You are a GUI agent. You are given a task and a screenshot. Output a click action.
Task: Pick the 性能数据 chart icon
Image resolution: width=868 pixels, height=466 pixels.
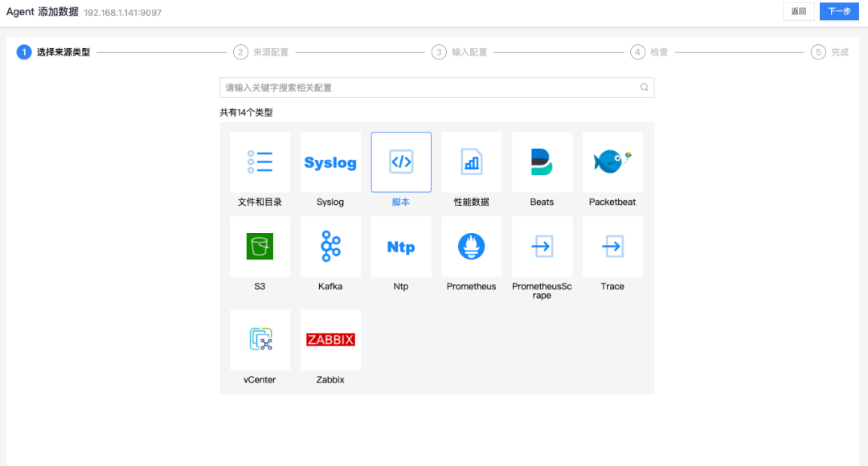click(x=472, y=162)
